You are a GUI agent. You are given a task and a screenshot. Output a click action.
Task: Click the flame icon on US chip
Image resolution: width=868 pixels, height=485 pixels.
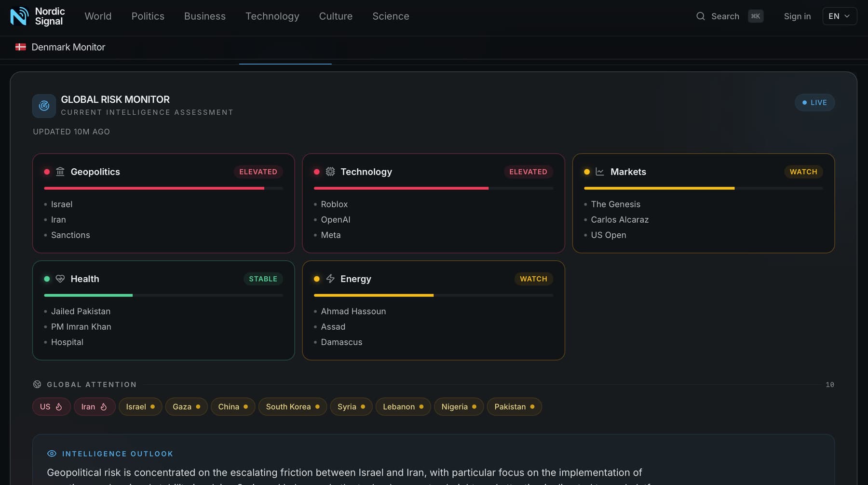(x=59, y=407)
